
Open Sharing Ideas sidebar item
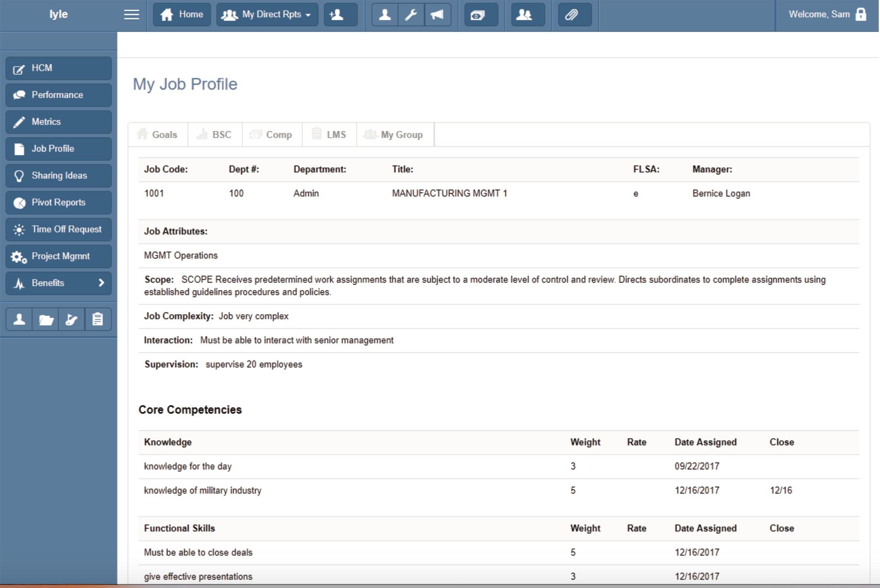pos(58,176)
